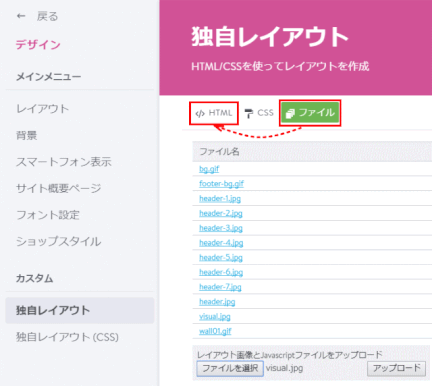Open 独自レイアウト (CSS) sidebar item
432x386 pixels.
[x=67, y=337]
